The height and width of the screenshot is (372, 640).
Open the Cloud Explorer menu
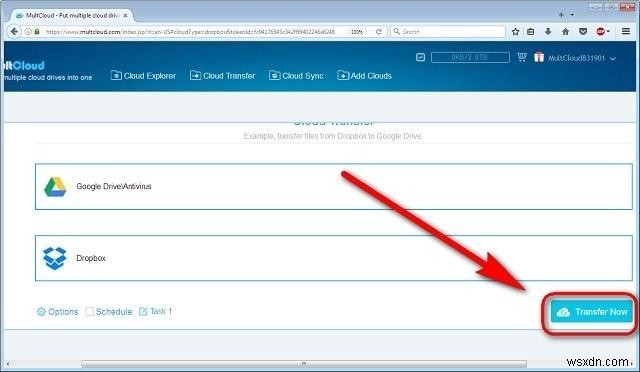click(143, 76)
